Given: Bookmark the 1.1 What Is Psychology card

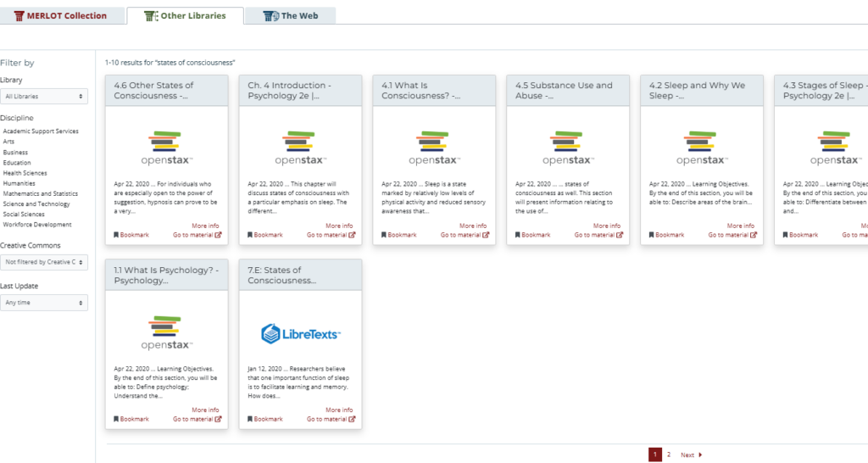Looking at the screenshot, I should click(131, 419).
